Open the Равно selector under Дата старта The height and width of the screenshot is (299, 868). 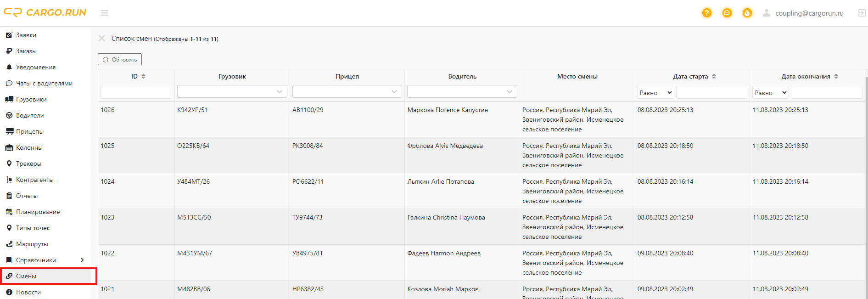pos(655,92)
